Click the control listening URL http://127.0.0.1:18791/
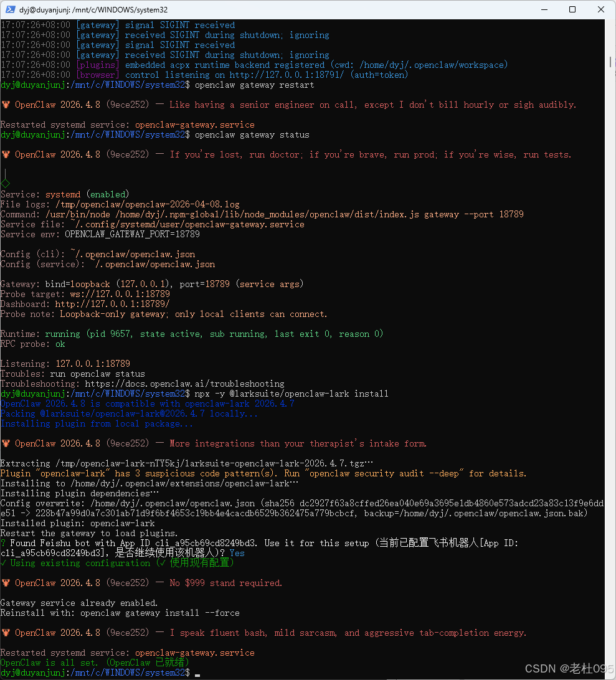The image size is (616, 680). pos(287,75)
